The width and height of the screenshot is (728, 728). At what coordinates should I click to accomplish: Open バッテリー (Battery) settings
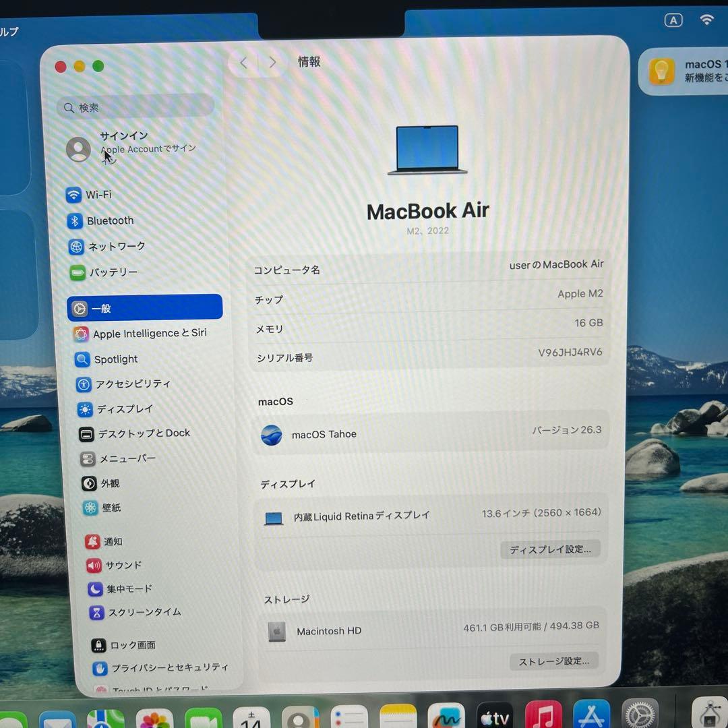click(113, 272)
